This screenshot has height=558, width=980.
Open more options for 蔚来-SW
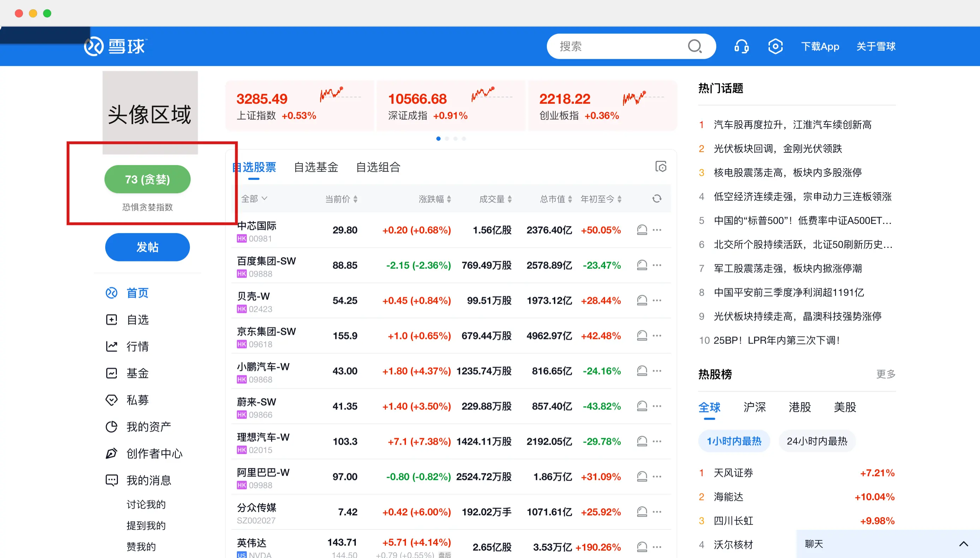pos(657,406)
